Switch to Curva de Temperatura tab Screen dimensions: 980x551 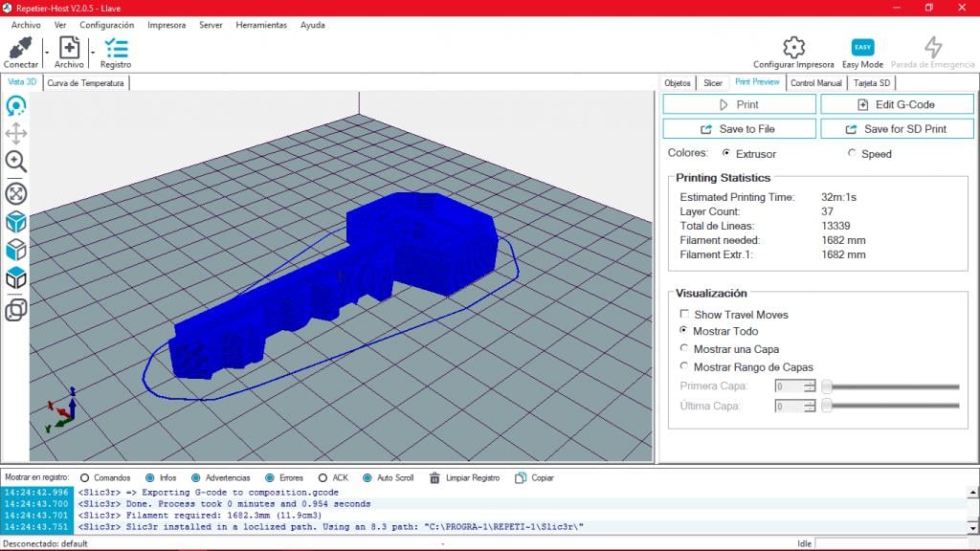(85, 83)
